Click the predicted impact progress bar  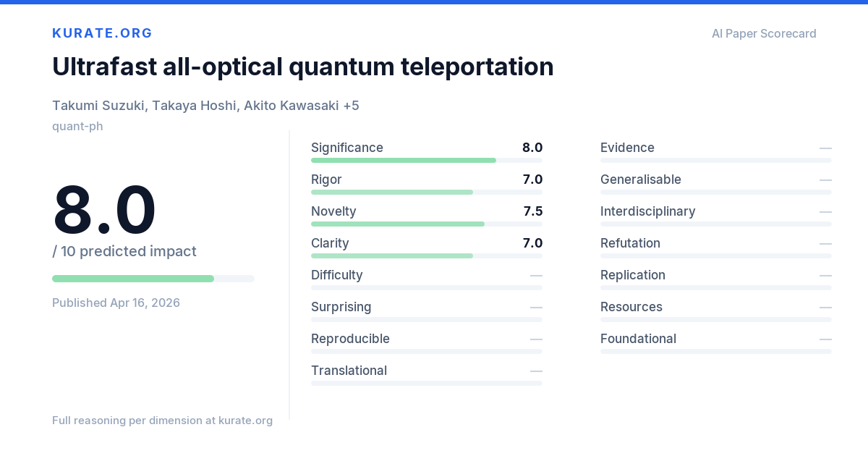pyautogui.click(x=153, y=279)
